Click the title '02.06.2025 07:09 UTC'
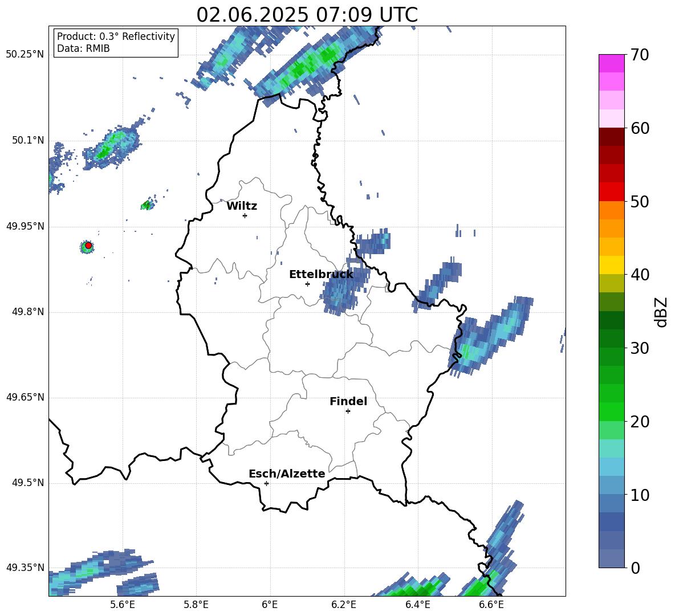 pyautogui.click(x=307, y=15)
